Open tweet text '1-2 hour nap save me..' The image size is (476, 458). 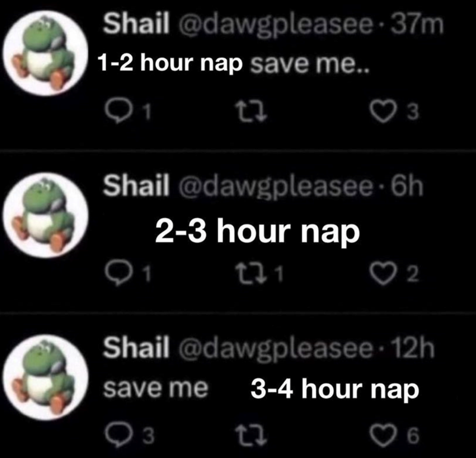[x=234, y=64]
